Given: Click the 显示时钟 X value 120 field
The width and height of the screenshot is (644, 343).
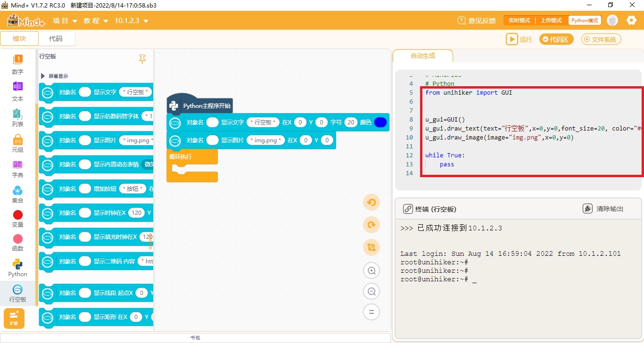Looking at the screenshot, I should tap(137, 213).
